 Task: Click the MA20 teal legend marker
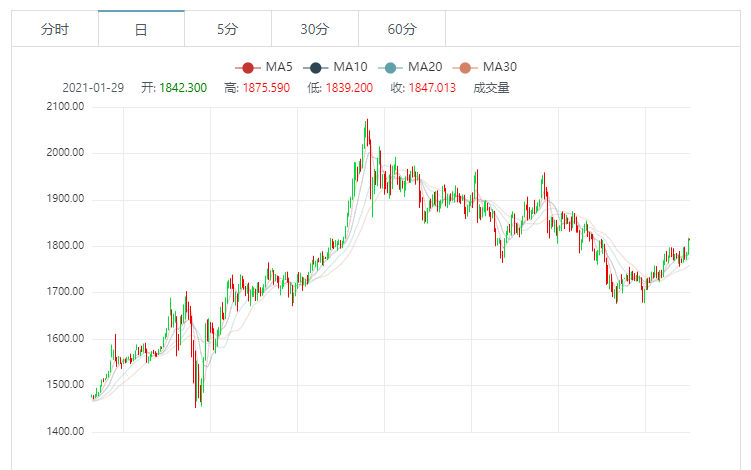391,67
